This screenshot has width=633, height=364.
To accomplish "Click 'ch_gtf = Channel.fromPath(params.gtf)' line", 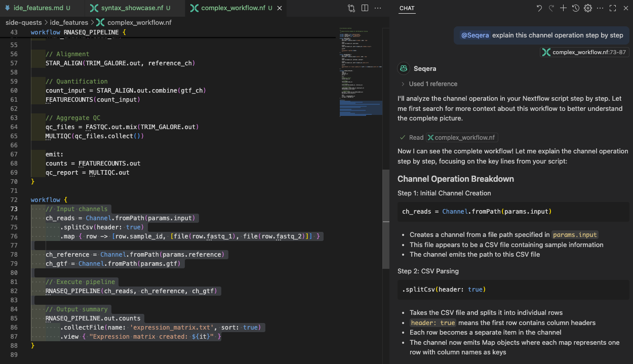I will [112, 264].
